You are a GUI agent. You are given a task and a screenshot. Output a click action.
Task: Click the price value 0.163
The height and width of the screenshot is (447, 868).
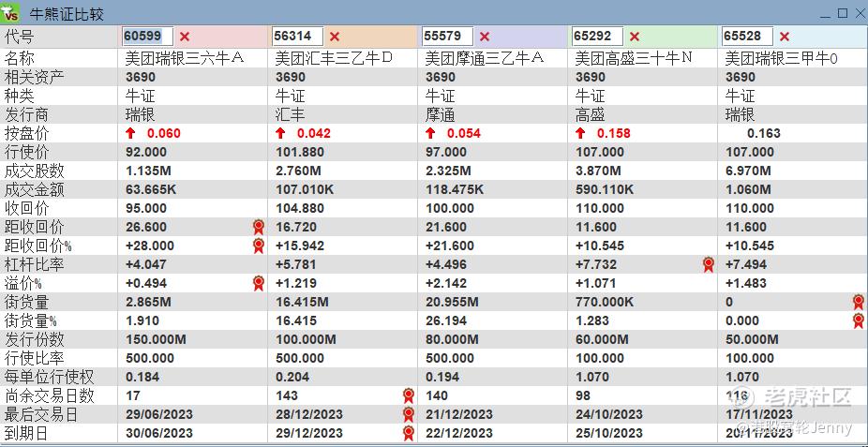[x=764, y=133]
